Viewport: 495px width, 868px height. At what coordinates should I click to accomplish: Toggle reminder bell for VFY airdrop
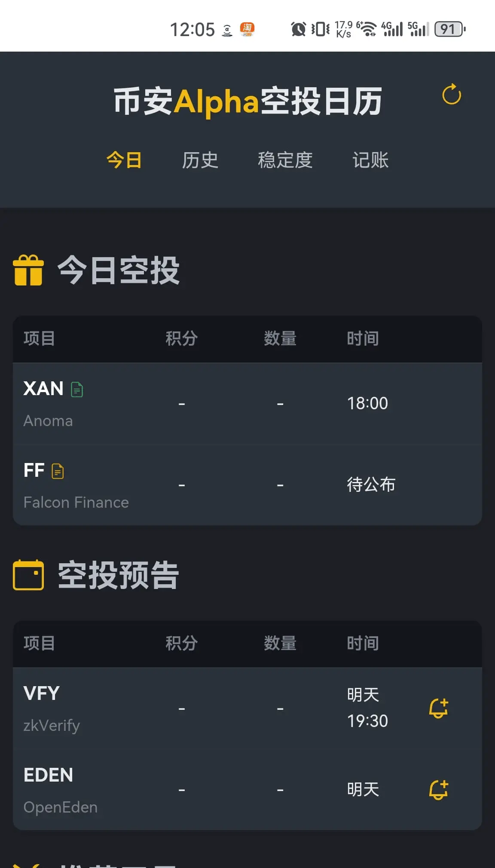[x=439, y=708]
